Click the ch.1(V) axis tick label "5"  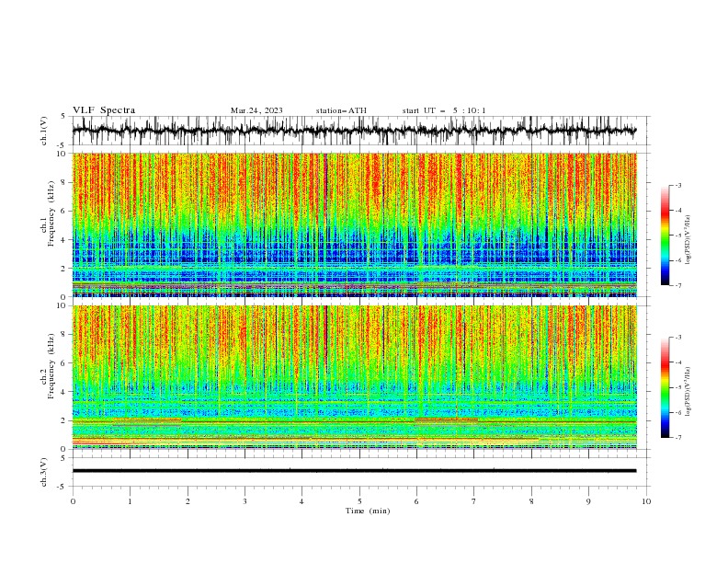63,116
